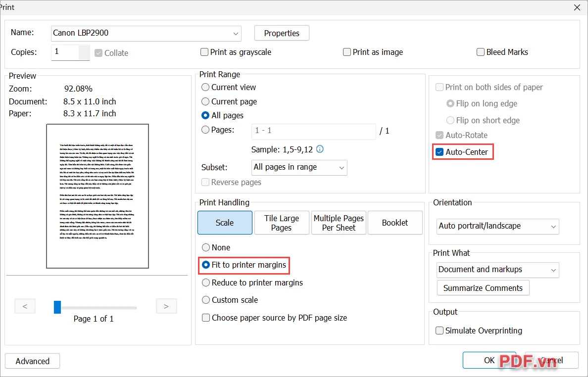Switch to Booklet print handling
Image resolution: width=588 pixels, height=377 pixels.
click(395, 223)
